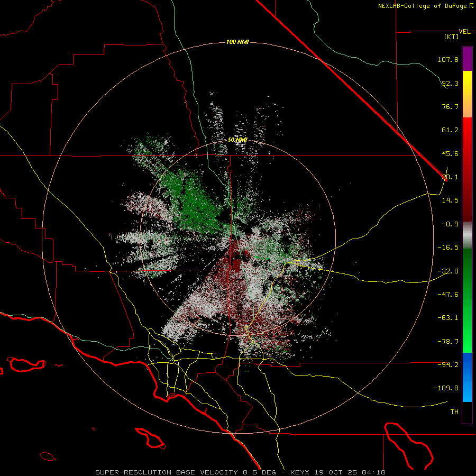
Task: Click the -32.0 velocity scale value
Action: 448,271
